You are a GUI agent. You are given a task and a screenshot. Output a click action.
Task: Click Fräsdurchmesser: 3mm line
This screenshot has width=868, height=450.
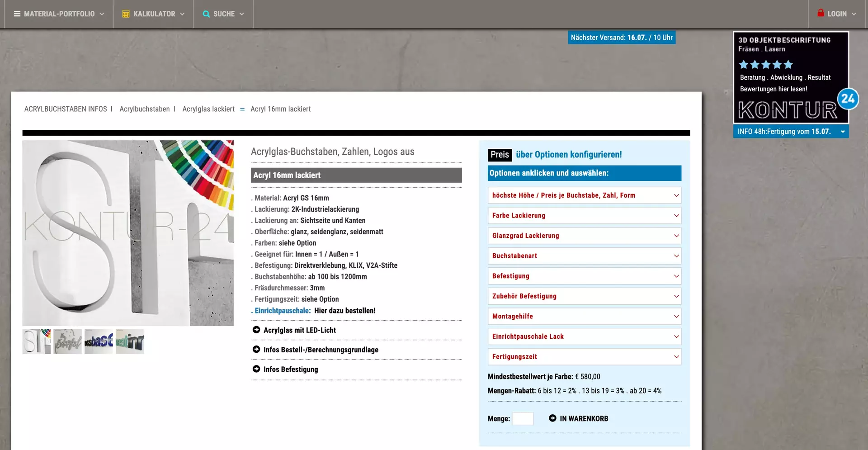coord(288,288)
